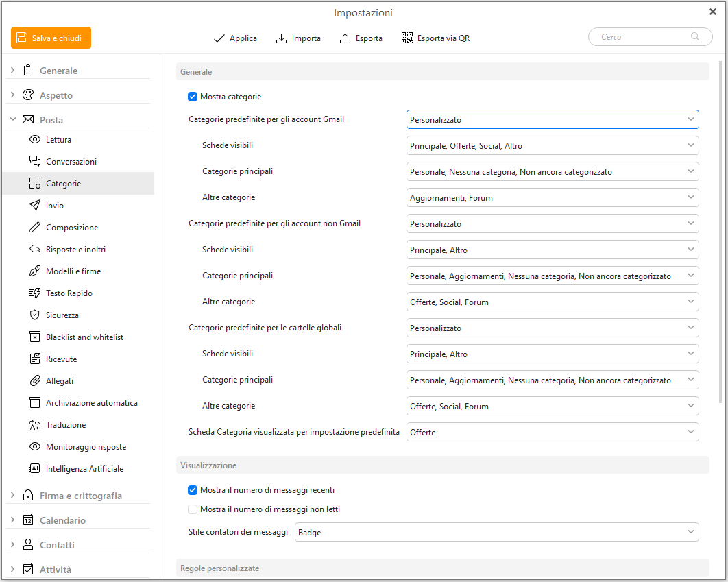728x582 pixels.
Task: Uncheck the Mostra categorie checkbox
Action: tap(193, 97)
